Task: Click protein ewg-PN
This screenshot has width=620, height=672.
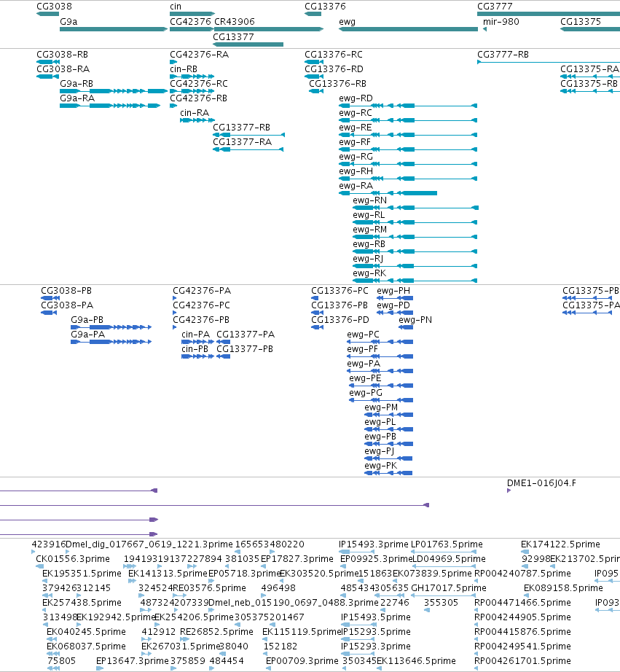Action: [406, 327]
